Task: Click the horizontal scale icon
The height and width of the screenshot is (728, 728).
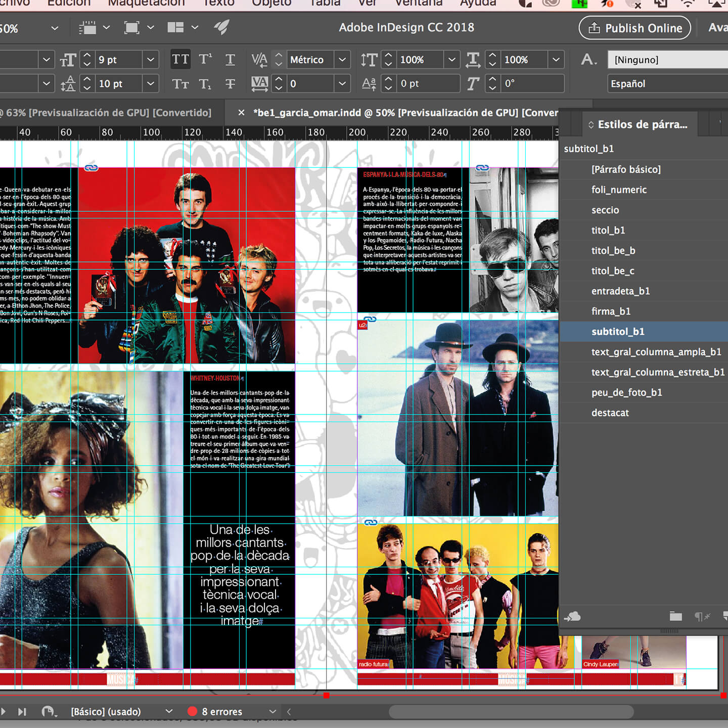Action: [x=473, y=60]
